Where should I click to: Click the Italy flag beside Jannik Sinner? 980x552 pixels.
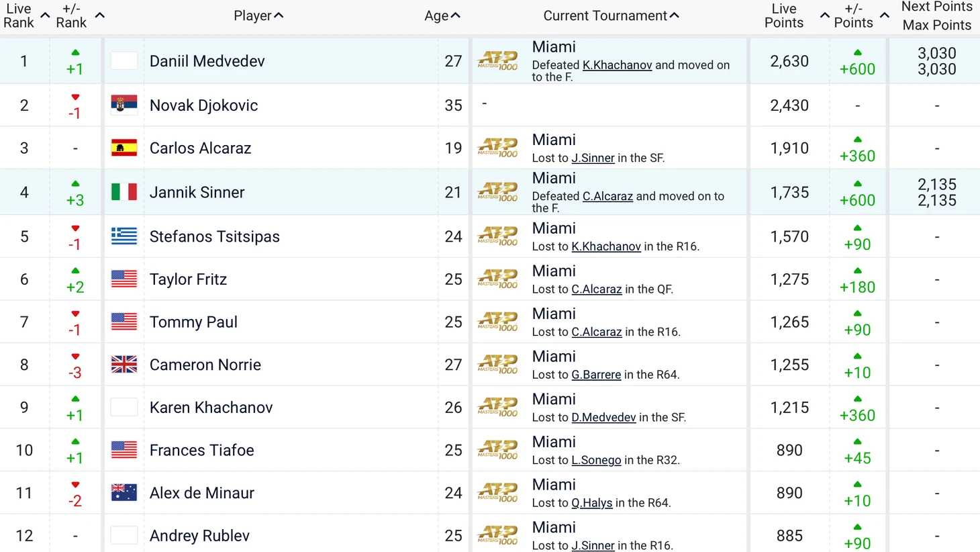pos(124,192)
